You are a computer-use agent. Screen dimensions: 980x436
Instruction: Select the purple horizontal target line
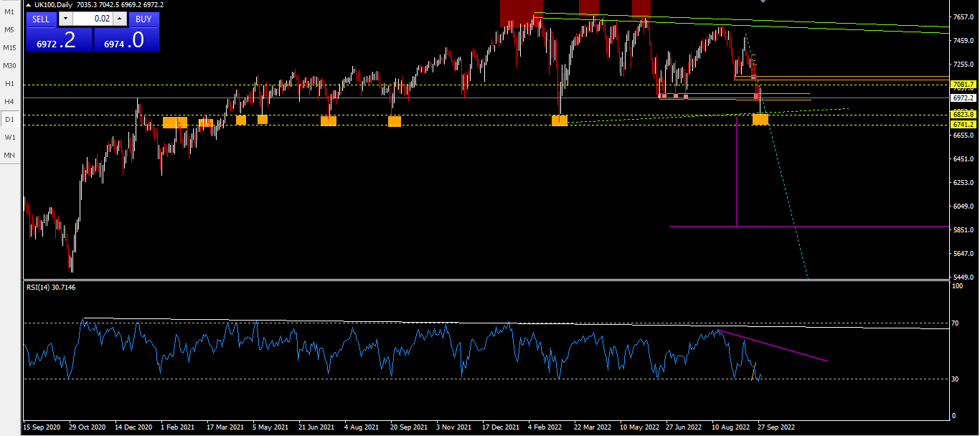[809, 227]
